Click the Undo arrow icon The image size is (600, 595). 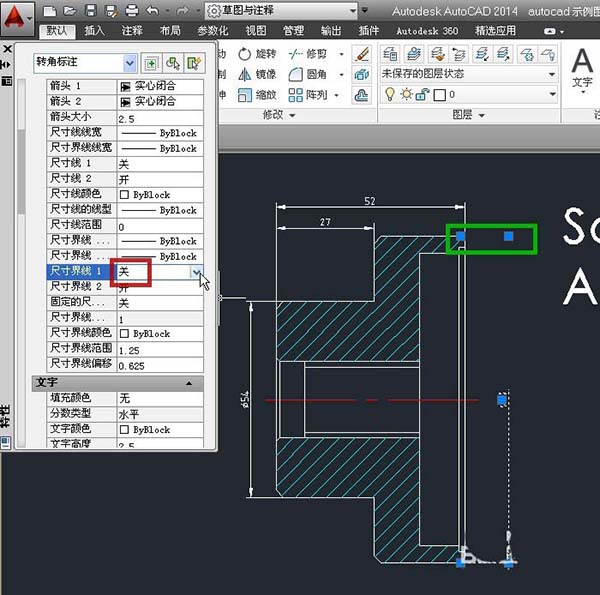click(152, 11)
